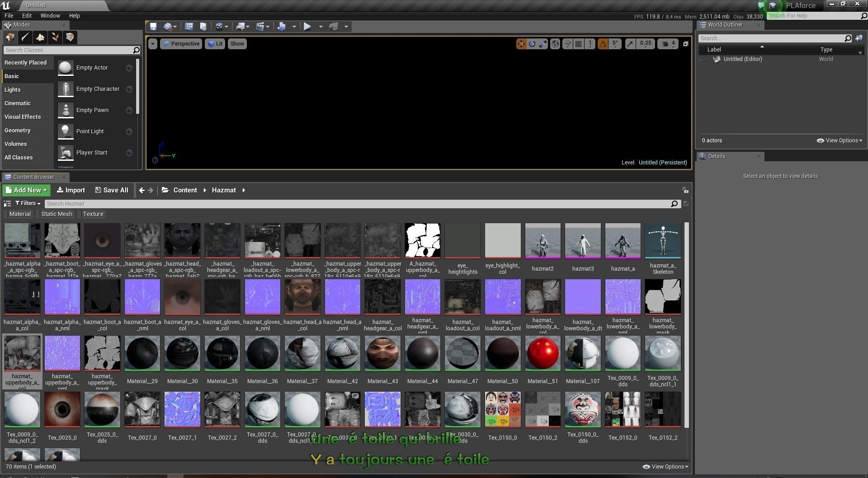This screenshot has width=868, height=478.
Task: Open Lit view mode dropdown
Action: 215,44
